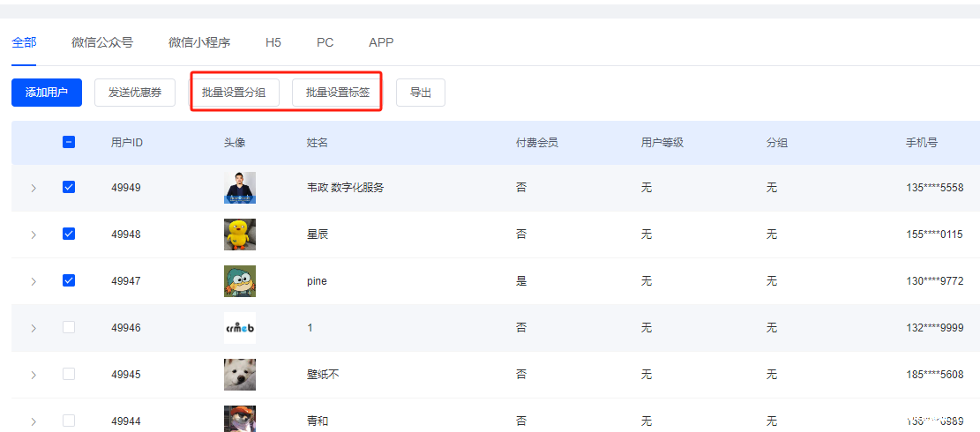The image size is (980, 432).
Task: Click the 添加用户 button
Action: pyautogui.click(x=47, y=93)
